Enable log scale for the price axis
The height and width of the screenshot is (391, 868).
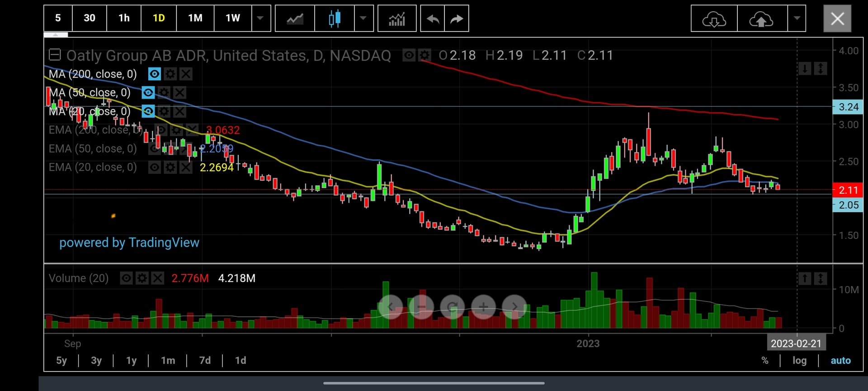[799, 360]
